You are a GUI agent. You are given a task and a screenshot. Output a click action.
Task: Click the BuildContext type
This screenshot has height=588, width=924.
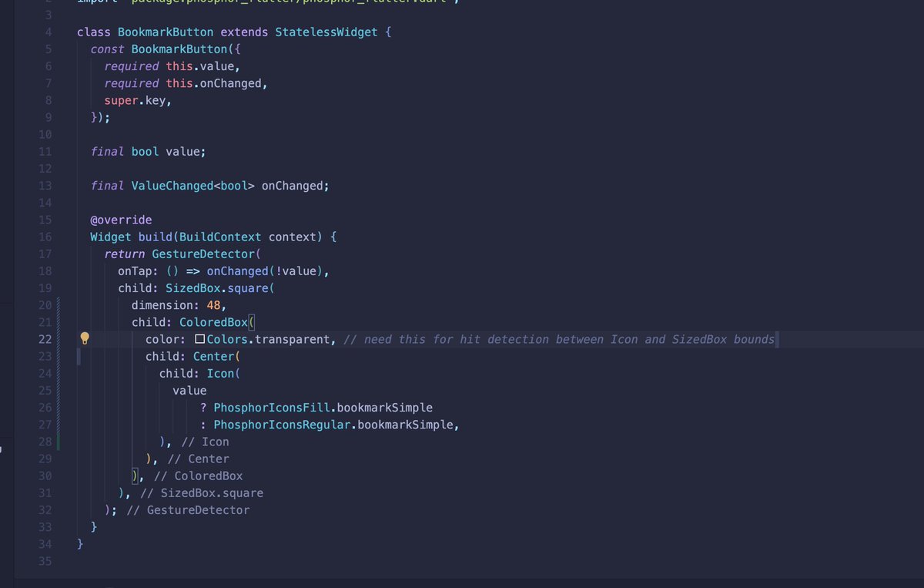[220, 237]
